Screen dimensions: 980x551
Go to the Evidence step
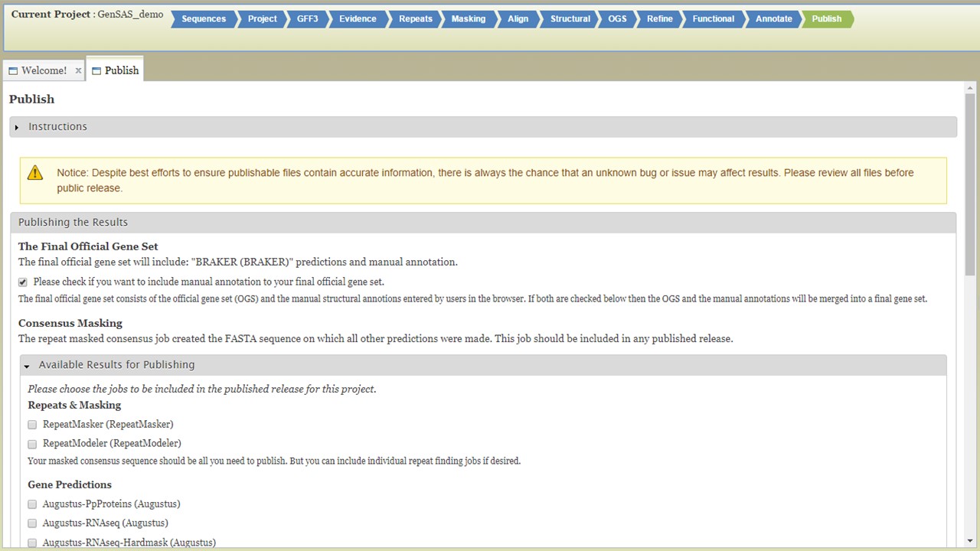coord(358,19)
